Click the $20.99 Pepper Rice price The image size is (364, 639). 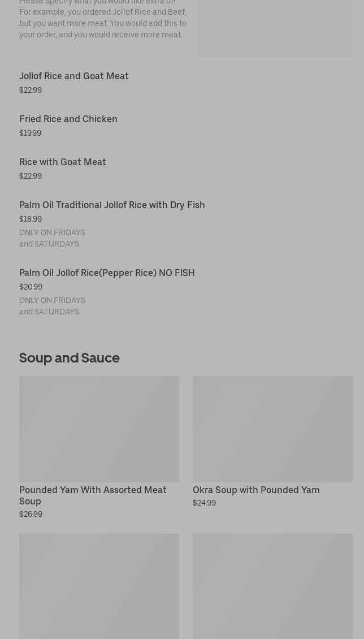(x=31, y=287)
